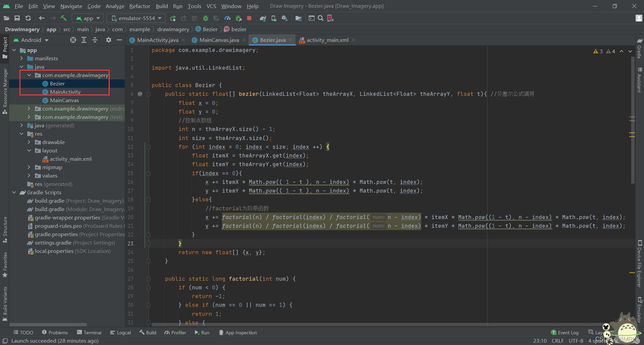Open Search Everywhere with the magnifier icon
The height and width of the screenshot is (345, 644).
point(320,18)
